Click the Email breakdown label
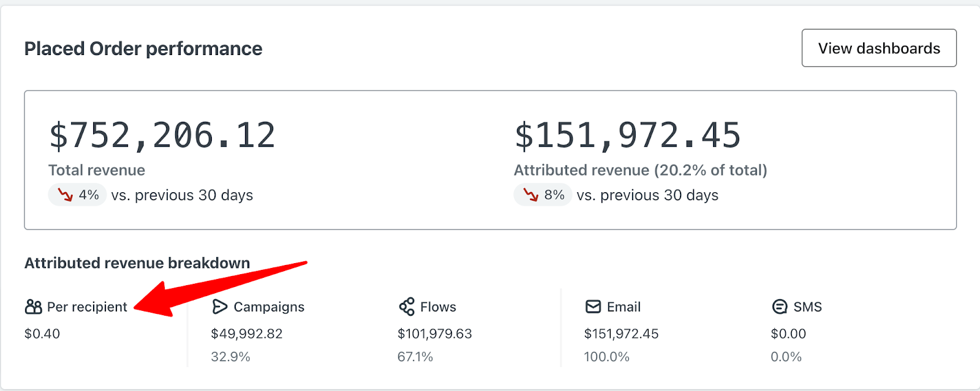 [x=624, y=307]
